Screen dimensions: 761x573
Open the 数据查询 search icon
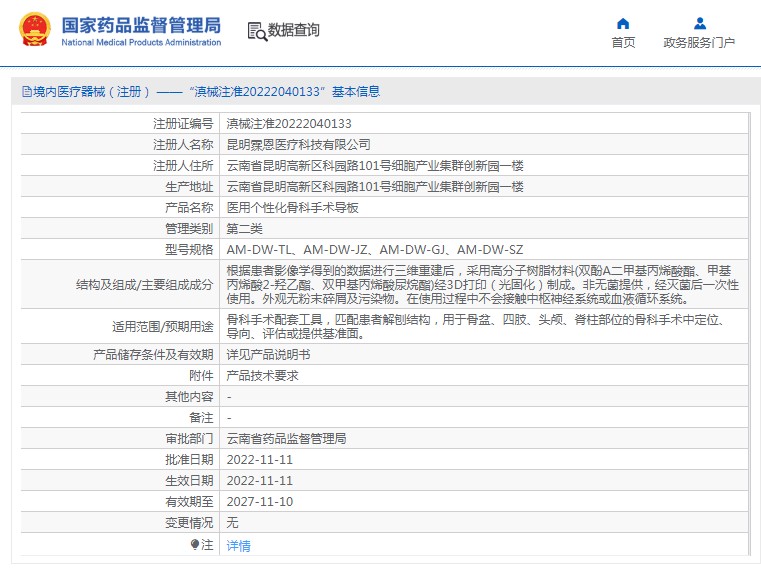tap(257, 32)
